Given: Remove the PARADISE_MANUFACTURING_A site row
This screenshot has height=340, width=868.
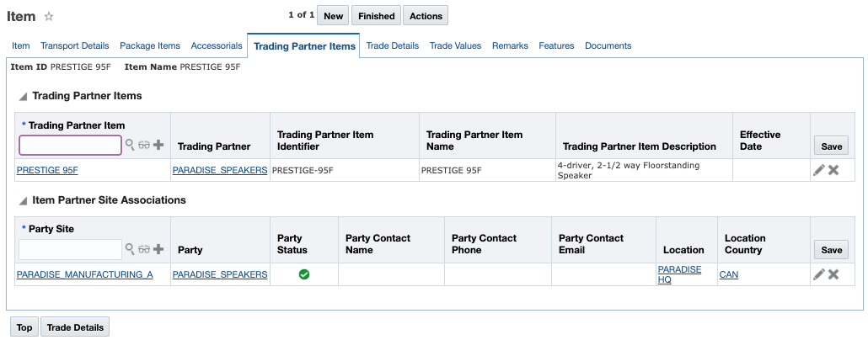Looking at the screenshot, I should tap(833, 274).
